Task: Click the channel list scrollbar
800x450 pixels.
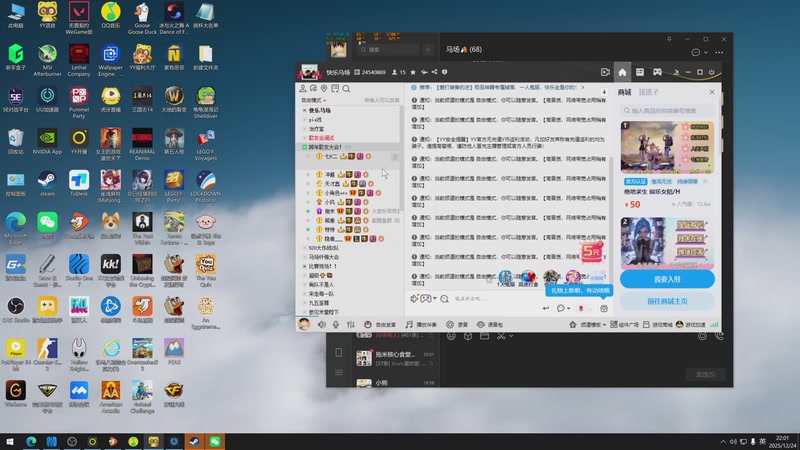Action: pos(401,158)
